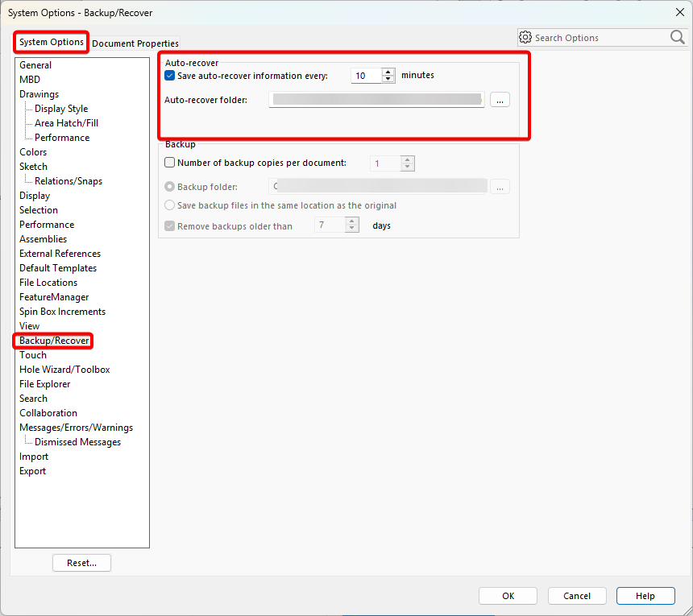This screenshot has height=616, width=693.
Task: Click the search magnifier icon
Action: (x=677, y=38)
